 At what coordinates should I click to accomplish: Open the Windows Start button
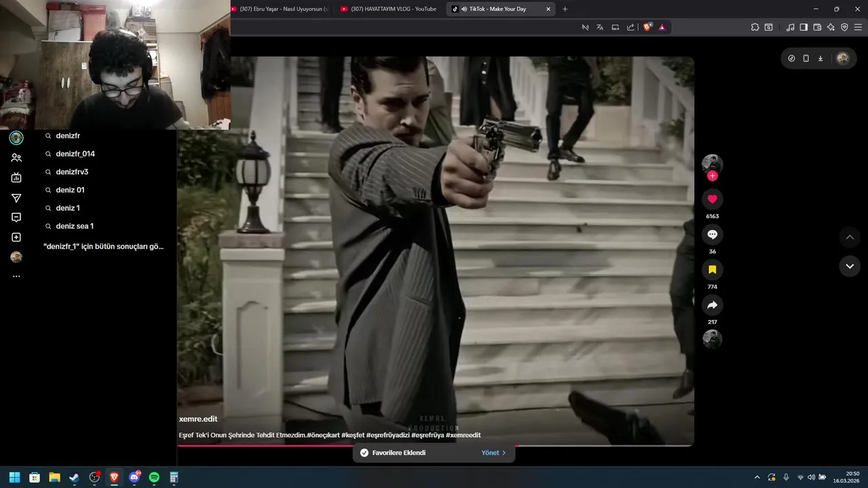pyautogui.click(x=14, y=477)
